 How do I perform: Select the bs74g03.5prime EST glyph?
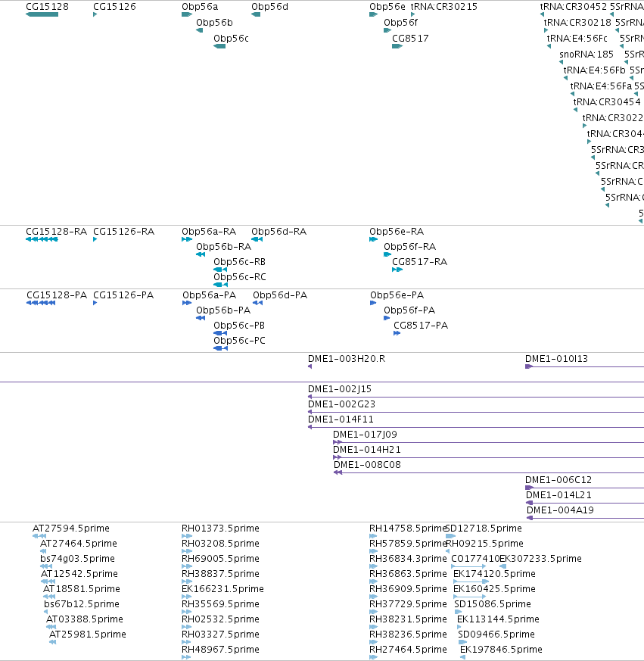coord(46,566)
